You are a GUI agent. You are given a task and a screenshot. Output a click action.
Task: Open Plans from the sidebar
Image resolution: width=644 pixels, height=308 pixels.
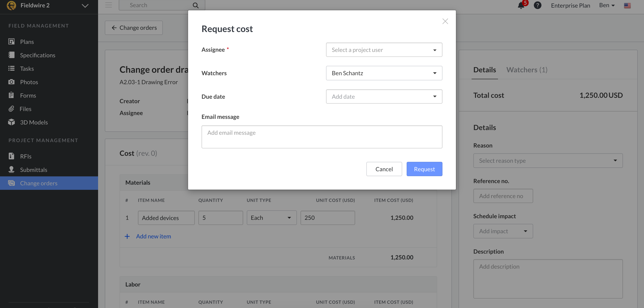tap(27, 42)
